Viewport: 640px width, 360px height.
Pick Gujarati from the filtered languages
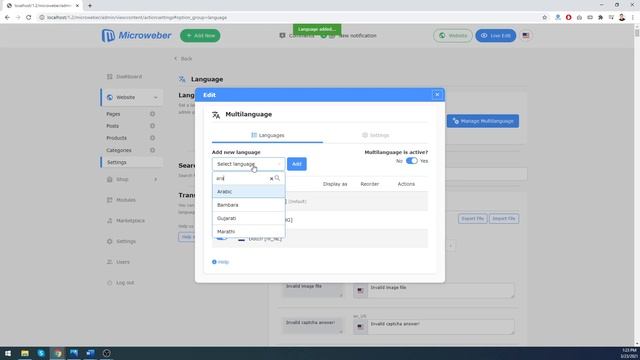pyautogui.click(x=249, y=218)
